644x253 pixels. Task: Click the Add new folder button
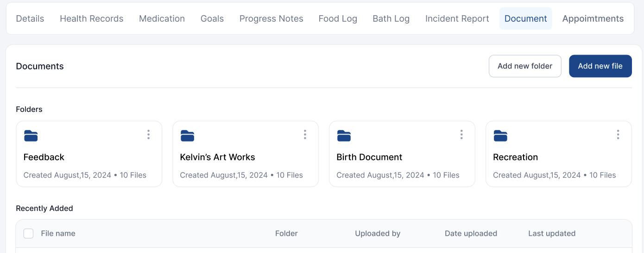pyautogui.click(x=525, y=66)
